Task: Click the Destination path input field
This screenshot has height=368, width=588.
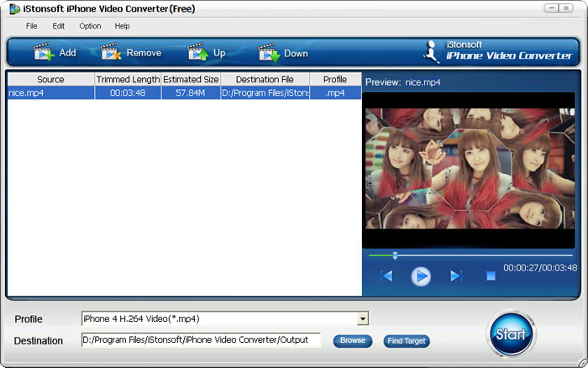Action: tap(201, 340)
